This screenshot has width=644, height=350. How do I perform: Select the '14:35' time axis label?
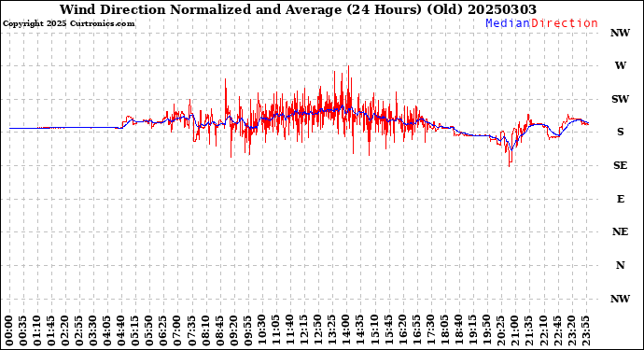coord(359,330)
